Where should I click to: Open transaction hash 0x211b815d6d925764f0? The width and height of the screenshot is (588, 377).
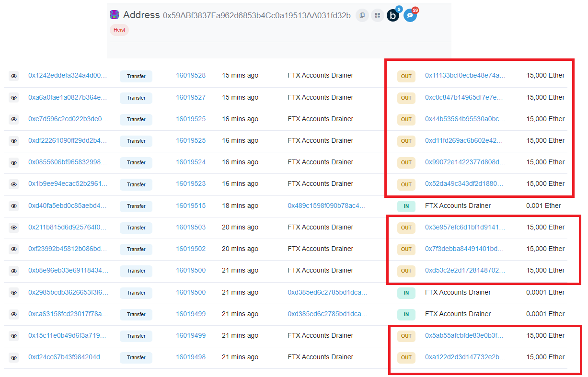click(x=68, y=227)
